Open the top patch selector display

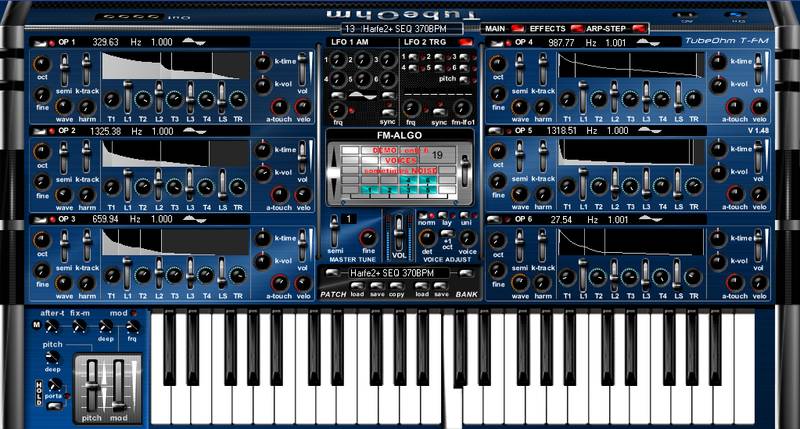tap(402, 29)
